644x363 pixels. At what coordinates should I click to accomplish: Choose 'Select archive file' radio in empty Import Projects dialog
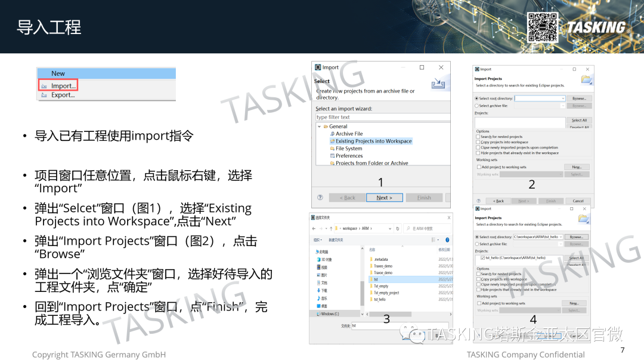(x=477, y=106)
